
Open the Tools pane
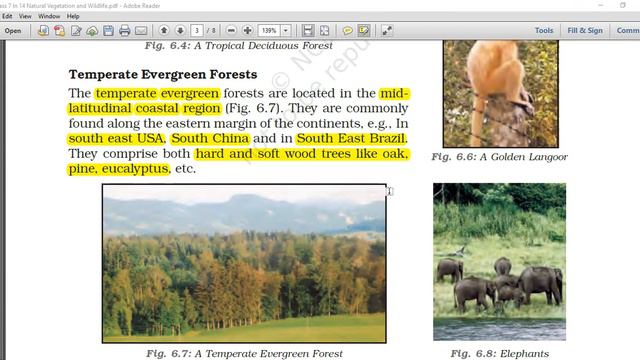coord(544,31)
